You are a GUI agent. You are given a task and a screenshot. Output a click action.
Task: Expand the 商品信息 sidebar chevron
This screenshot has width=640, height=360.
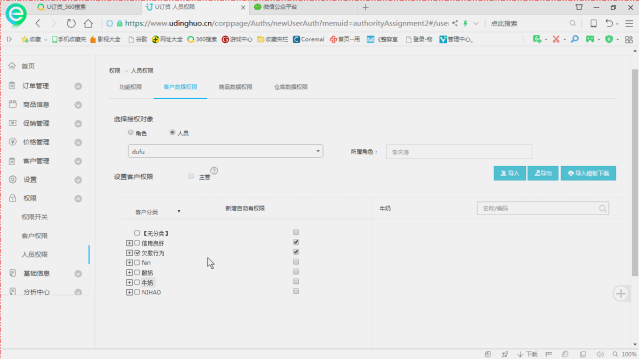tap(78, 105)
